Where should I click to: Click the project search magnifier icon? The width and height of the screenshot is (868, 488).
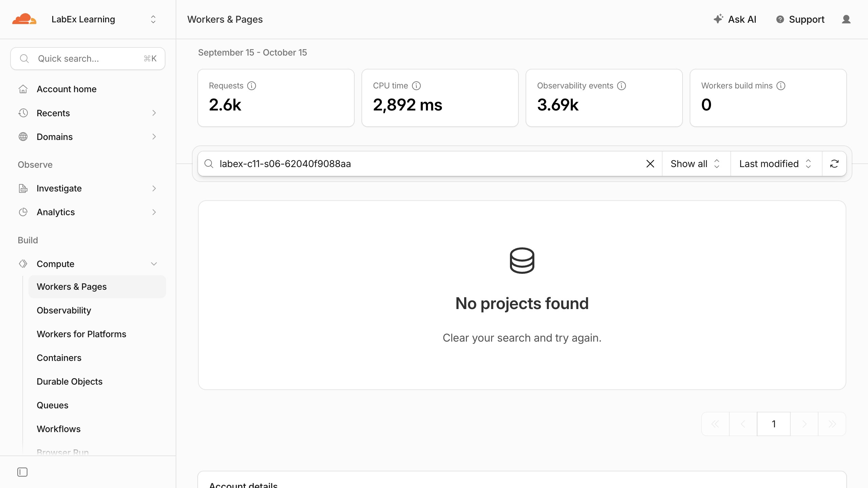pos(209,164)
